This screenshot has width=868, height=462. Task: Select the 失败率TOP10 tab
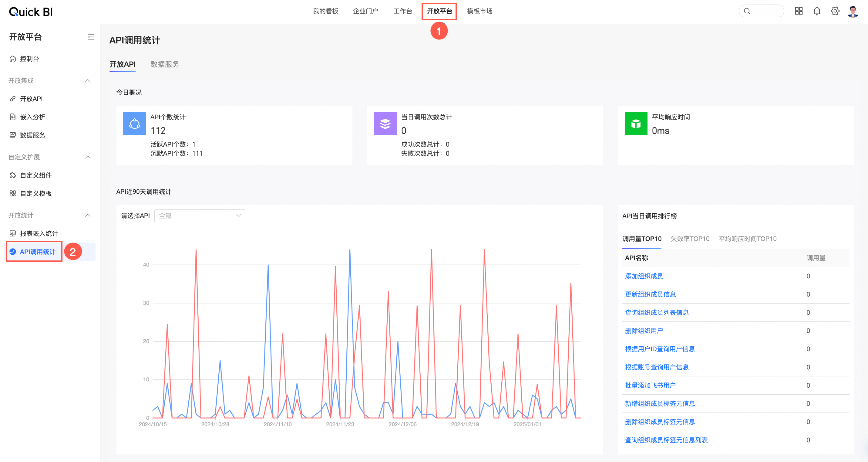(x=690, y=239)
